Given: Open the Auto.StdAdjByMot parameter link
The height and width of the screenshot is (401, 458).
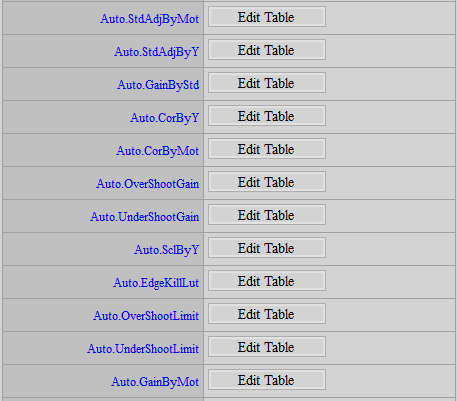Looking at the screenshot, I should click(149, 19).
